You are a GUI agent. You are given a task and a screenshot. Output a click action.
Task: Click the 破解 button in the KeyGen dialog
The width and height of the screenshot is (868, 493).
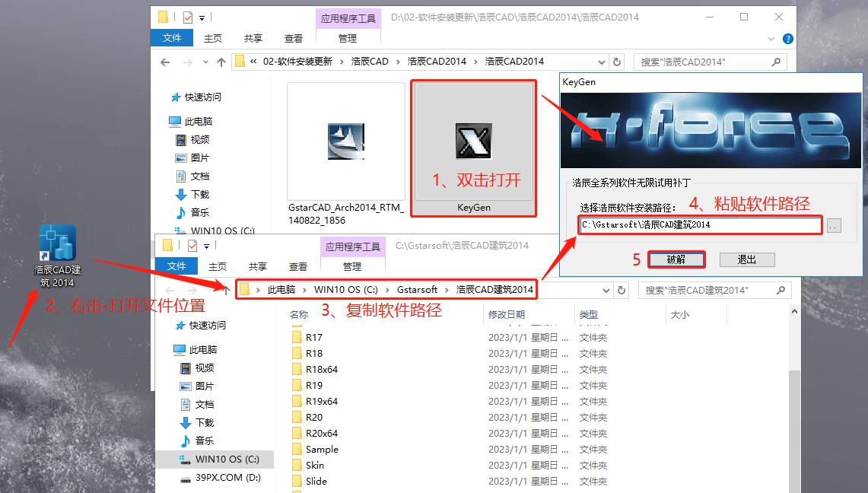coord(676,259)
